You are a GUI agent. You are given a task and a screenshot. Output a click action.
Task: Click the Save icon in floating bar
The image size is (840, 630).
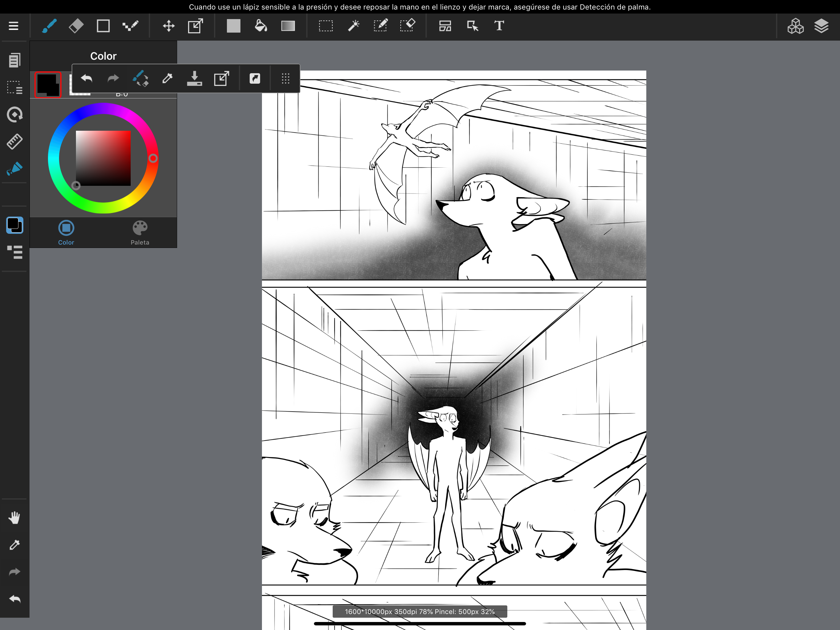coord(194,79)
